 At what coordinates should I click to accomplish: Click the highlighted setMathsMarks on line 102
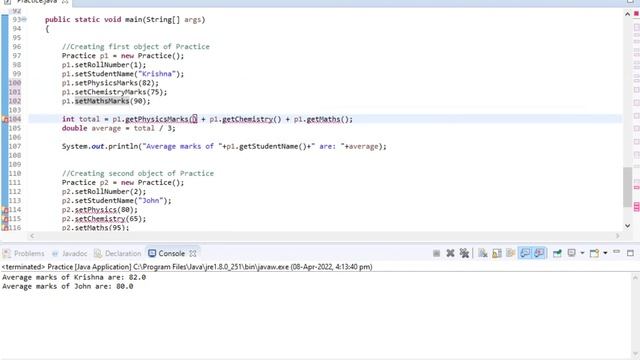point(102,101)
